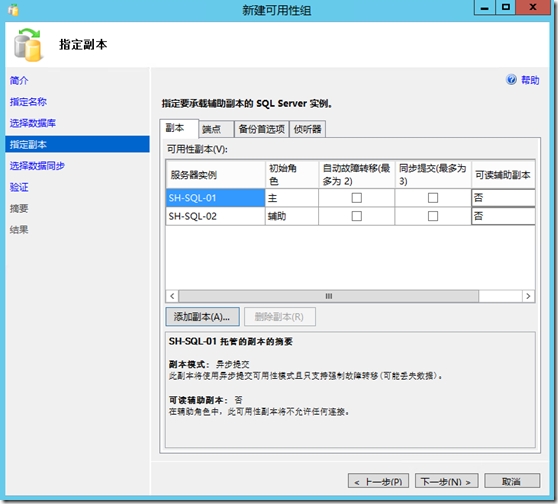Open readable secondary dropdown for SH-SQL-01
The height and width of the screenshot is (504, 558).
tap(503, 198)
